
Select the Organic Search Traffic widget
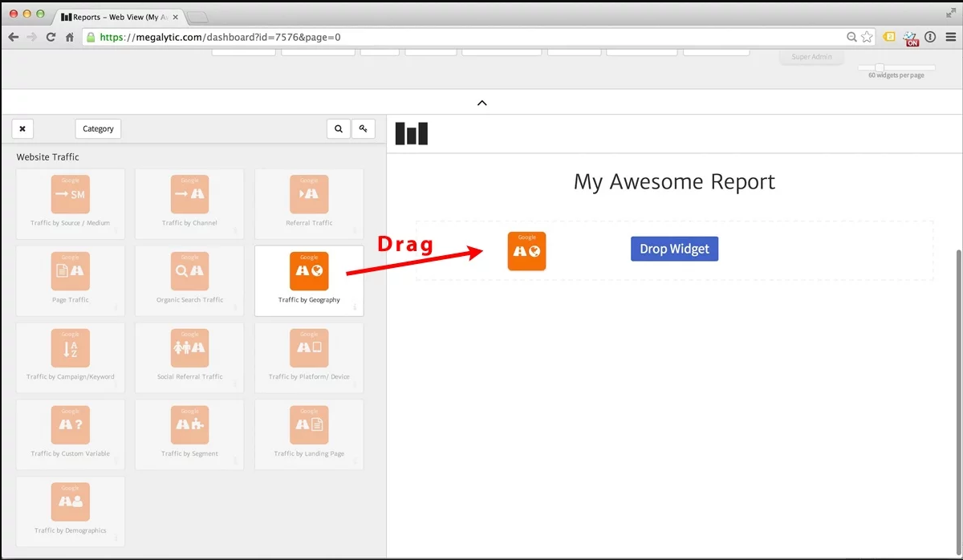[189, 281]
